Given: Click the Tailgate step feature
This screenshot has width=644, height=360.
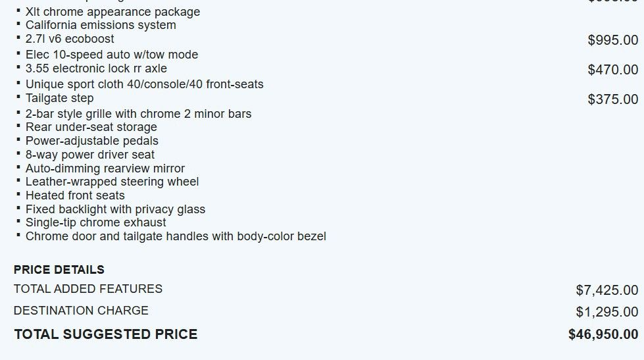Looking at the screenshot, I should pyautogui.click(x=59, y=98).
